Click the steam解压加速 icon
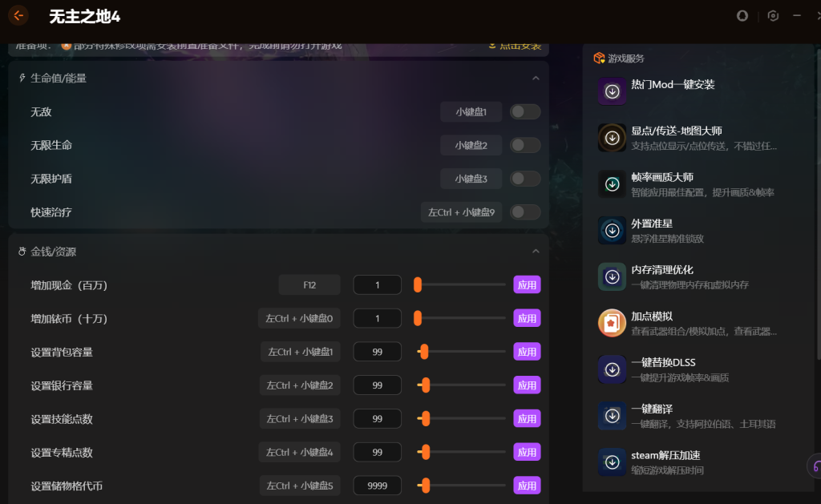This screenshot has width=821, height=504. point(612,462)
